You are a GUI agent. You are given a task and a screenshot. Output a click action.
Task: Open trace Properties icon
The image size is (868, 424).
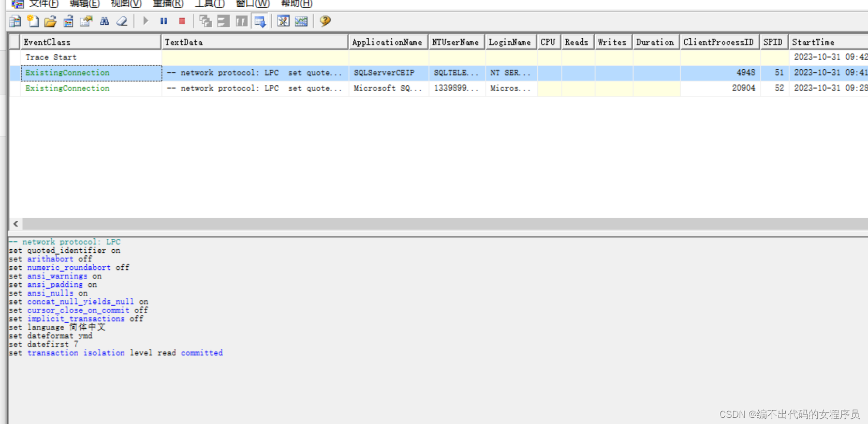pyautogui.click(x=86, y=21)
